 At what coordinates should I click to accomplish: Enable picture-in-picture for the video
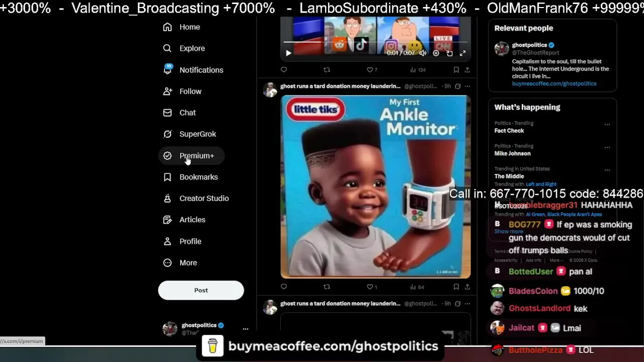pos(449,53)
